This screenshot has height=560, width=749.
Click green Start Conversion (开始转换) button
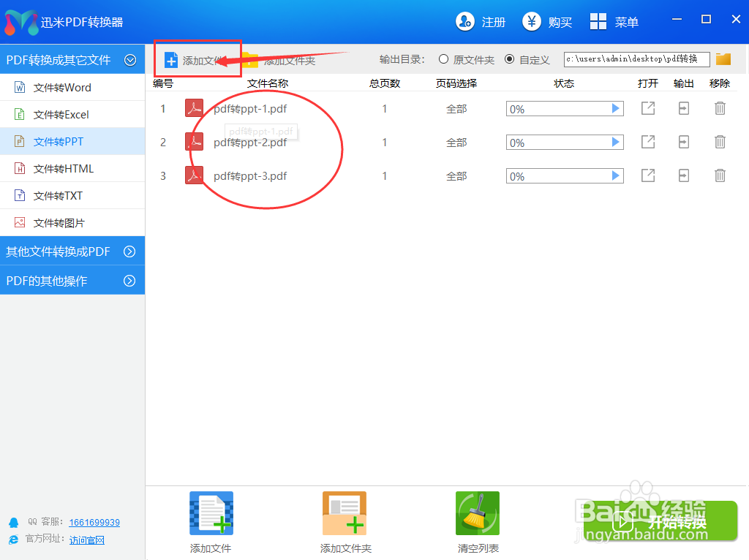[x=660, y=521]
